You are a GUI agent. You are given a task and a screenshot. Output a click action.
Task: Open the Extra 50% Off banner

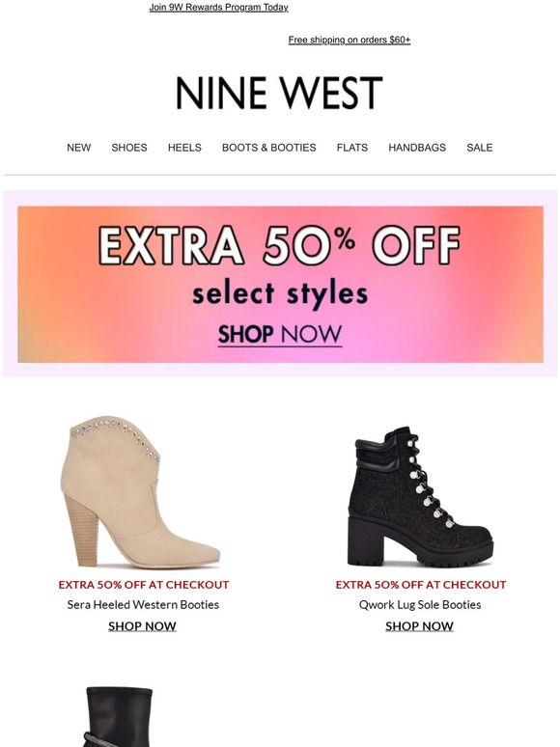(280, 284)
